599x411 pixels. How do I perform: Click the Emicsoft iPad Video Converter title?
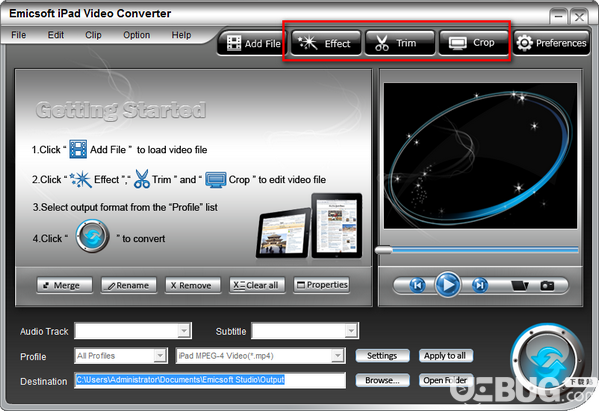(90, 13)
